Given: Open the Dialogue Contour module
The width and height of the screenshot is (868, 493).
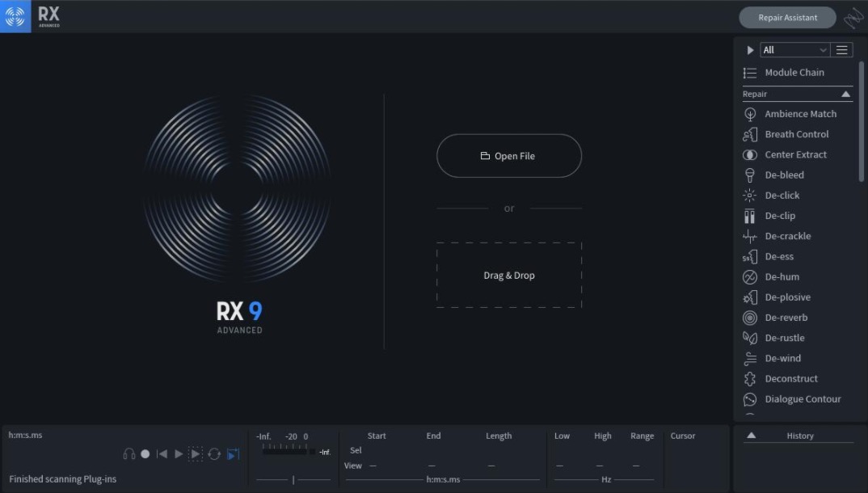Looking at the screenshot, I should pos(803,399).
